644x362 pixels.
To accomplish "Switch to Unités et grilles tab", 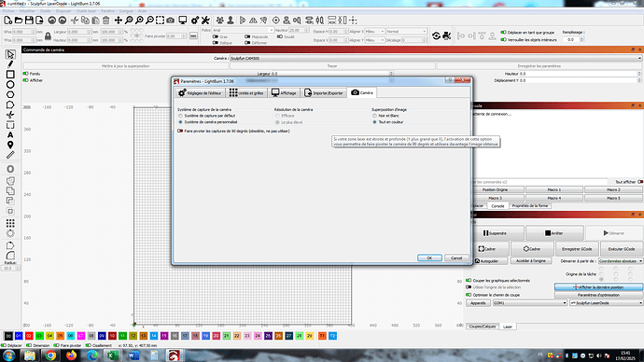I will [x=246, y=92].
